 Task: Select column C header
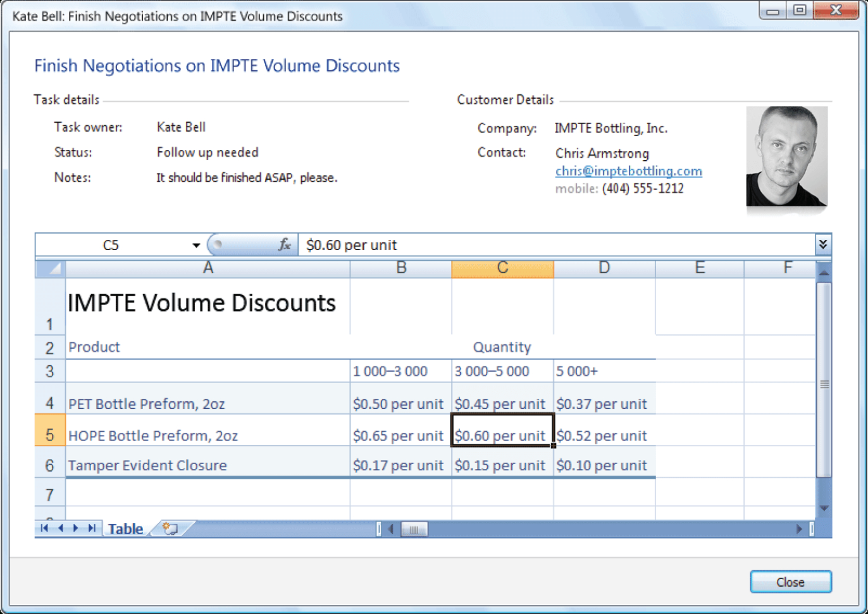[x=502, y=268]
